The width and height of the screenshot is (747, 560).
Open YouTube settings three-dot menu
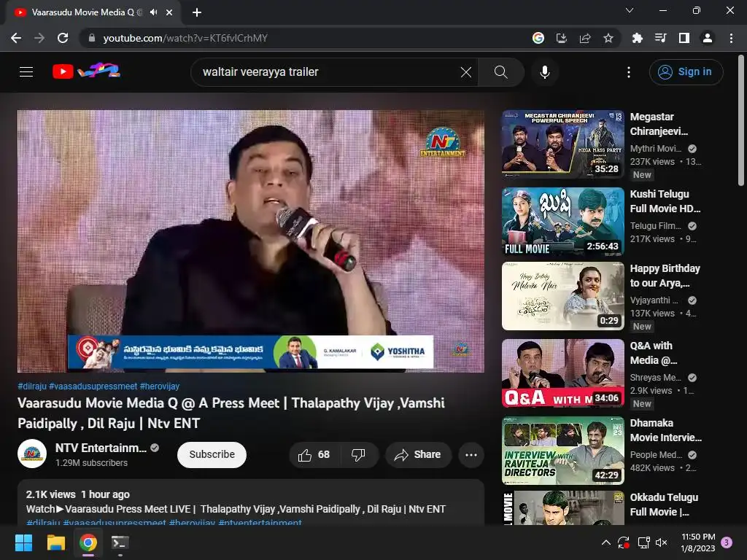tap(629, 72)
